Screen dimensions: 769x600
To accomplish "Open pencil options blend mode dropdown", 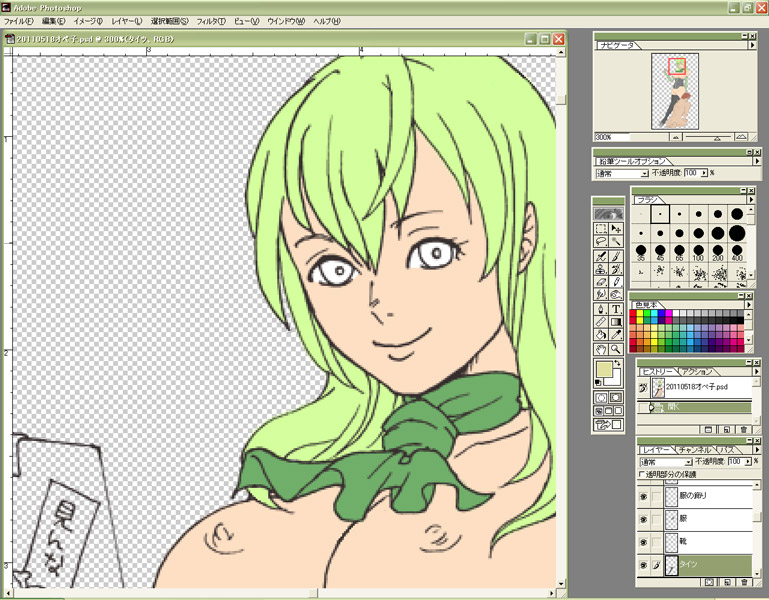I will [644, 174].
